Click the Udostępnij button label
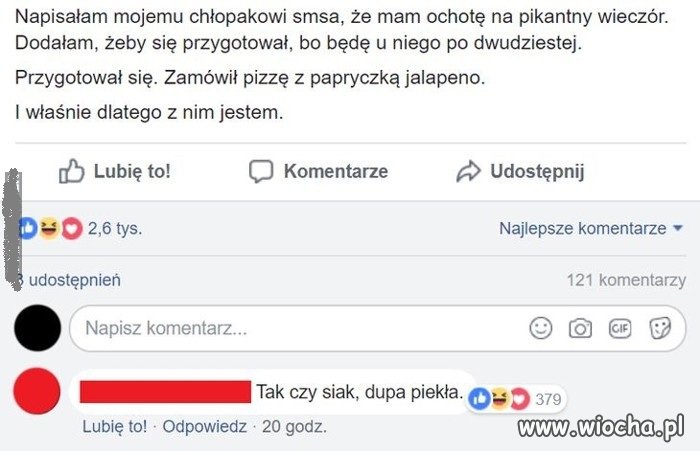This screenshot has width=700, height=451. (537, 171)
